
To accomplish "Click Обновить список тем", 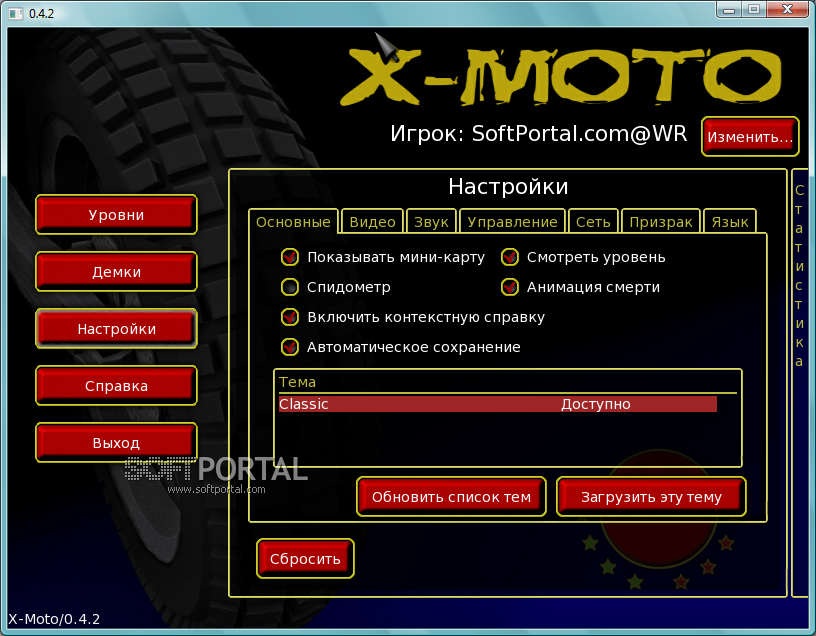I will tap(451, 497).
